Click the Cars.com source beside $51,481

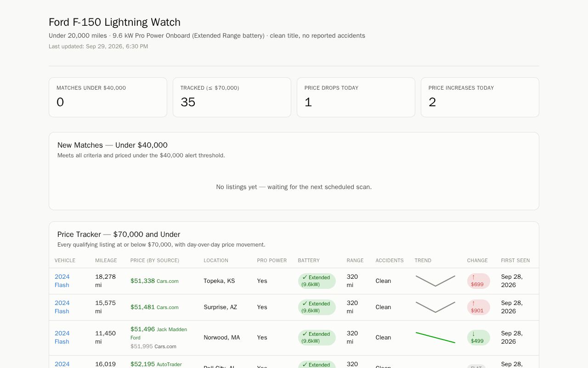[168, 307]
